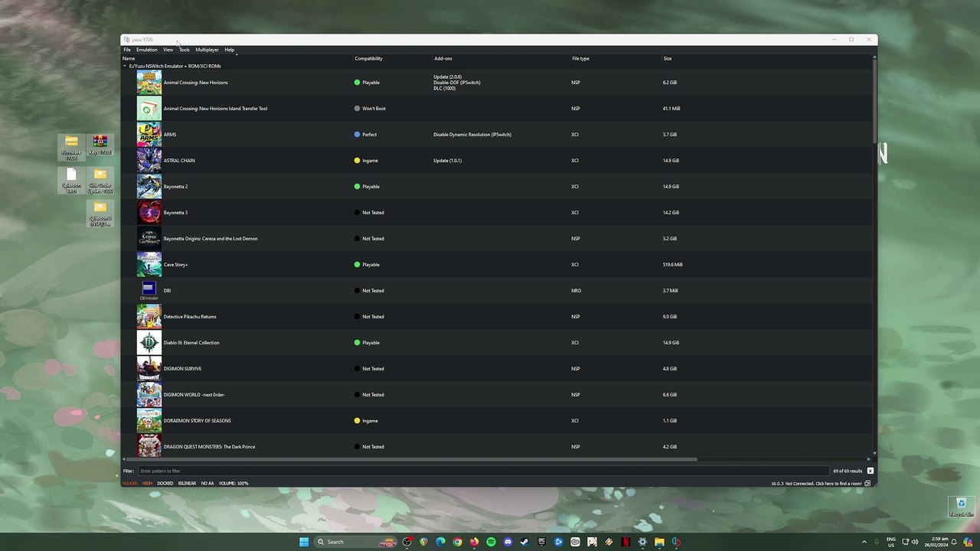Open the Firmware 17.0.1 desktop folder
980x551 pixels.
click(71, 147)
